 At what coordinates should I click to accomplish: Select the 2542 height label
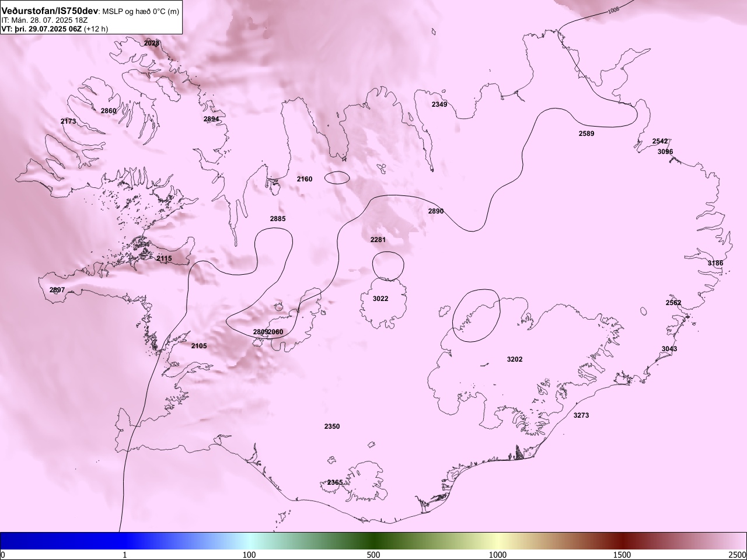coord(660,142)
